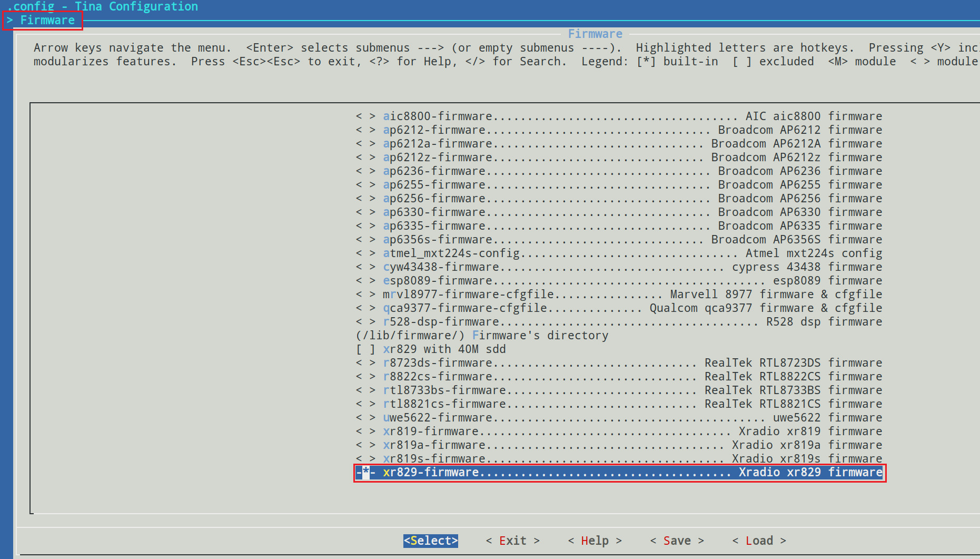Viewport: 980px width, 559px height.
Task: Click the Exit button
Action: click(513, 541)
